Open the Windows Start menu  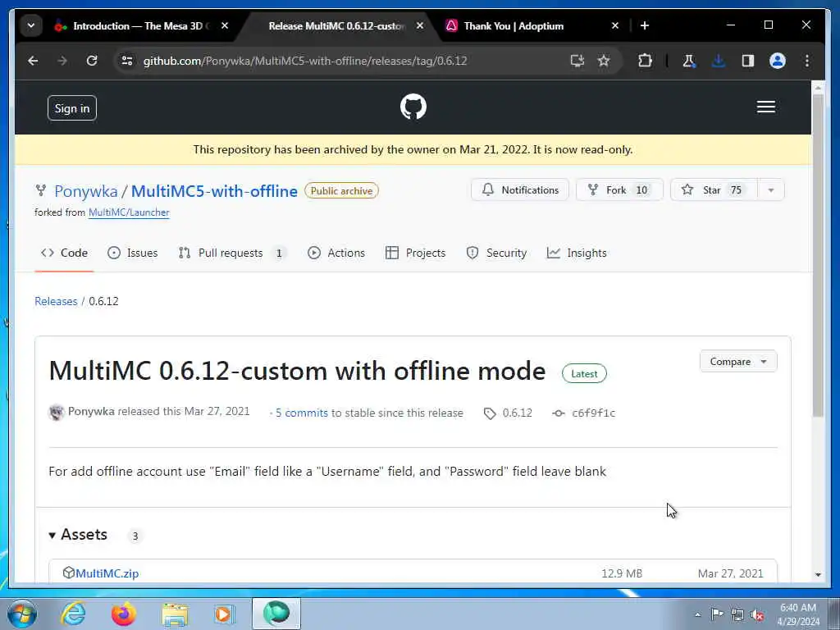point(22,614)
